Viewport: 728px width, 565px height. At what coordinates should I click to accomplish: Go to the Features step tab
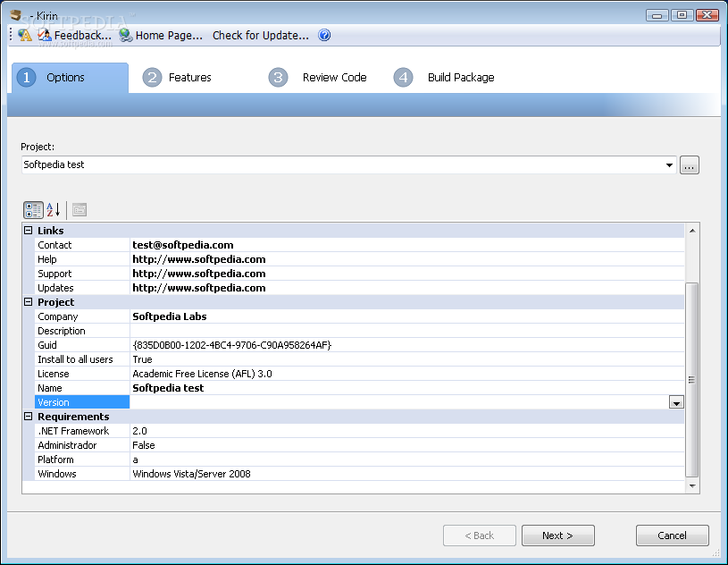[177, 78]
